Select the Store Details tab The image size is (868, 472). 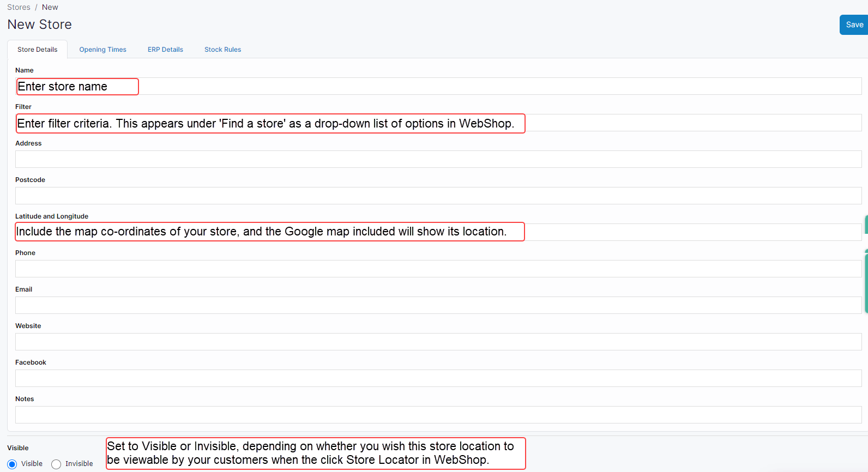coord(37,50)
